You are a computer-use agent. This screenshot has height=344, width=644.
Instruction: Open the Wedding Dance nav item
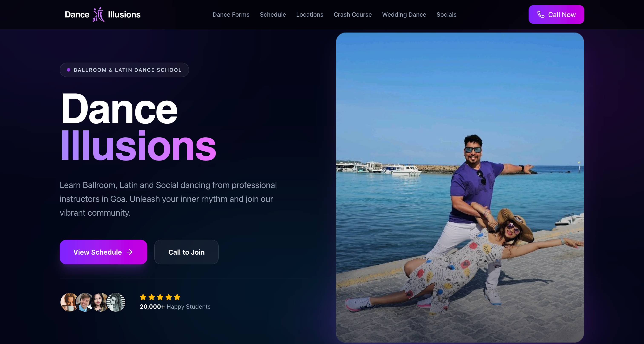pos(404,14)
